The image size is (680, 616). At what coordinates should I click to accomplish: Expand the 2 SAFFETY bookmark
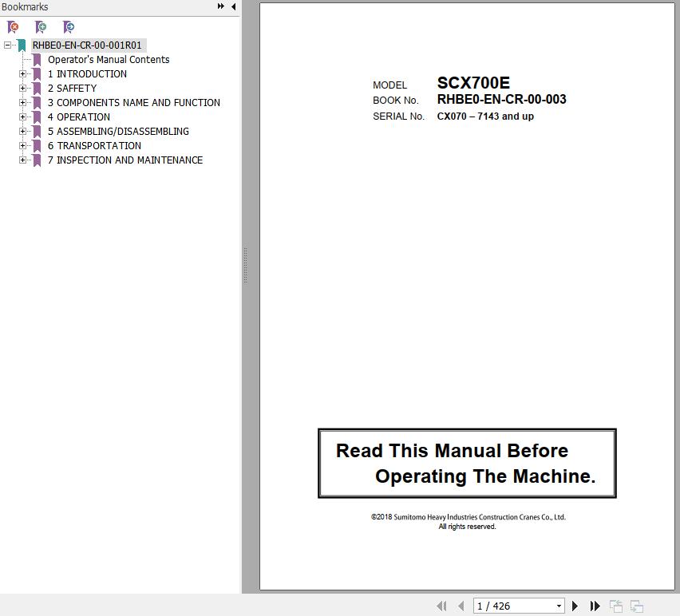coord(22,89)
